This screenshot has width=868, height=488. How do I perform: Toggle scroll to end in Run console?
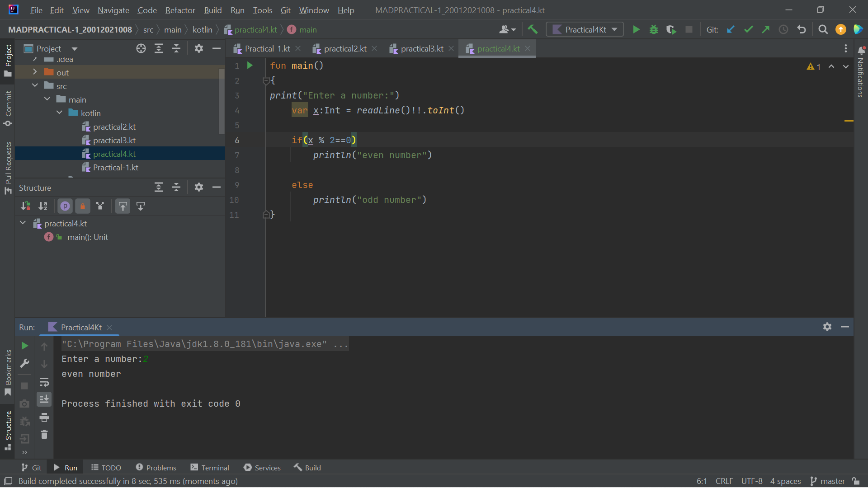(x=44, y=399)
